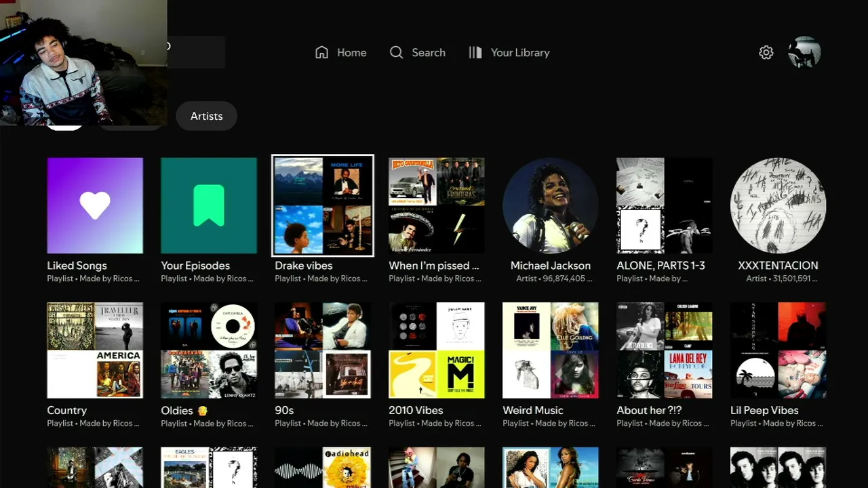Switch to Your Library tab
The height and width of the screenshot is (488, 868).
[x=509, y=53]
